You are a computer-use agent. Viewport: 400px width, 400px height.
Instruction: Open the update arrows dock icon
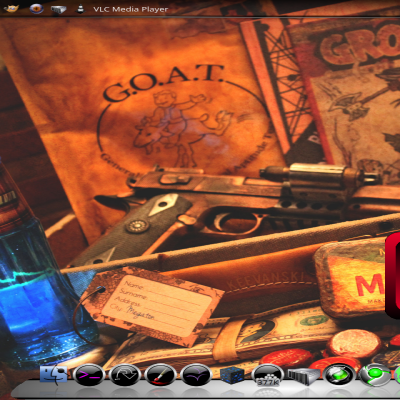[x=125, y=375]
